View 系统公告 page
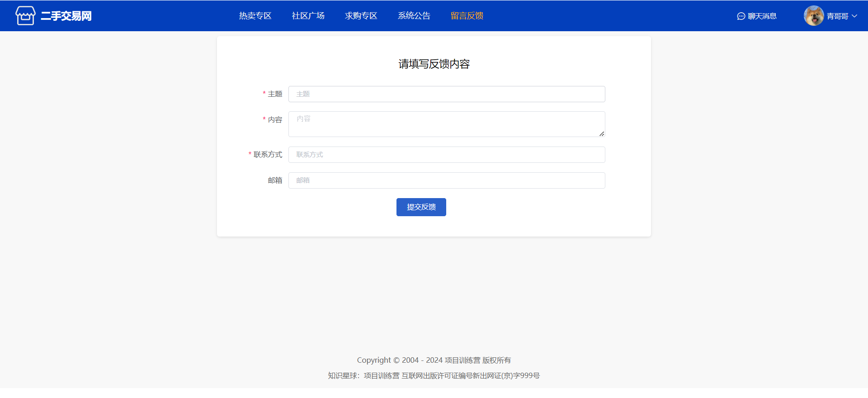Image resolution: width=868 pixels, height=398 pixels. pos(414,16)
